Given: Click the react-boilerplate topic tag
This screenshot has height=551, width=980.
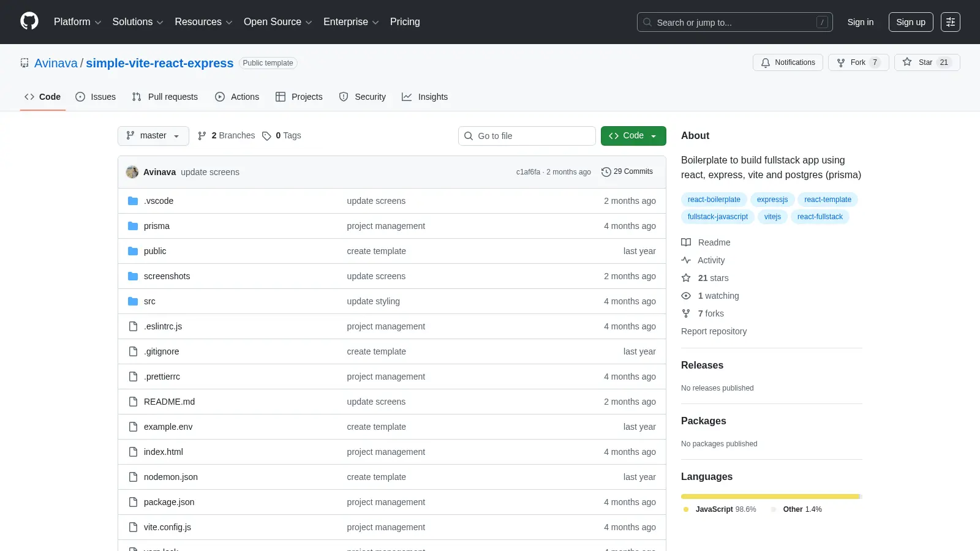Looking at the screenshot, I should click(714, 200).
